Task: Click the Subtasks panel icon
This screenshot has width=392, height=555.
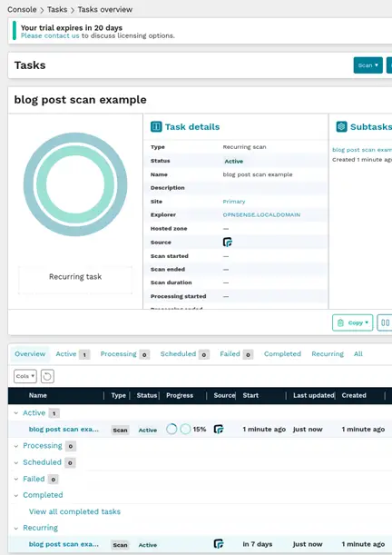Action: (x=341, y=127)
